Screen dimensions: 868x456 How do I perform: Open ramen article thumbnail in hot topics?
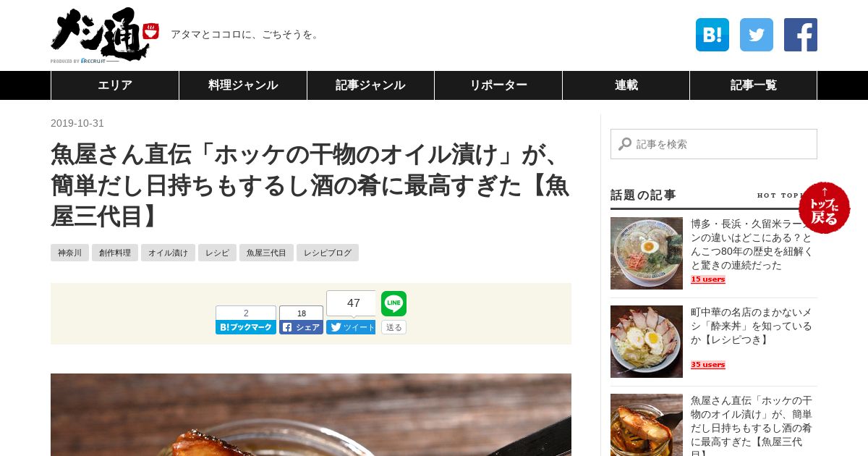tap(647, 253)
